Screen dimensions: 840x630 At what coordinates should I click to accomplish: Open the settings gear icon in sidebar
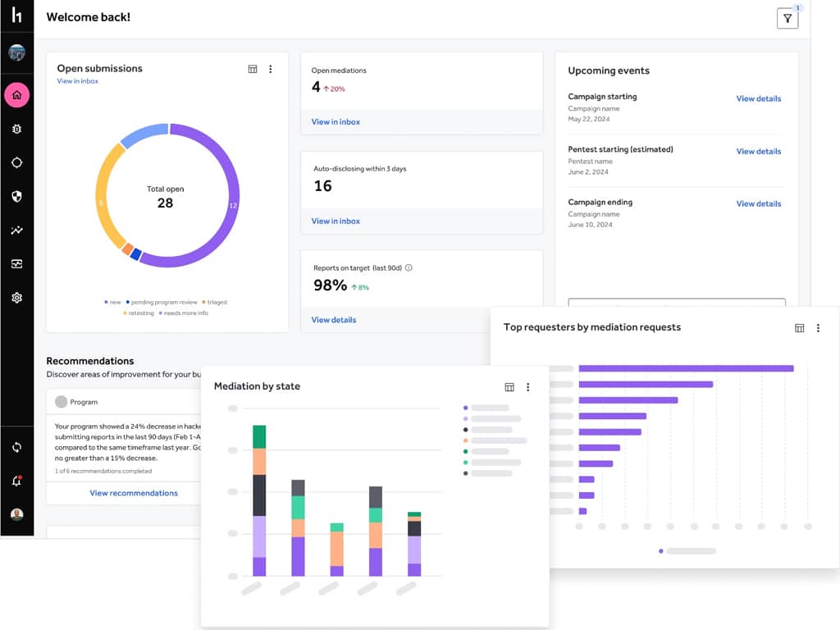click(16, 298)
